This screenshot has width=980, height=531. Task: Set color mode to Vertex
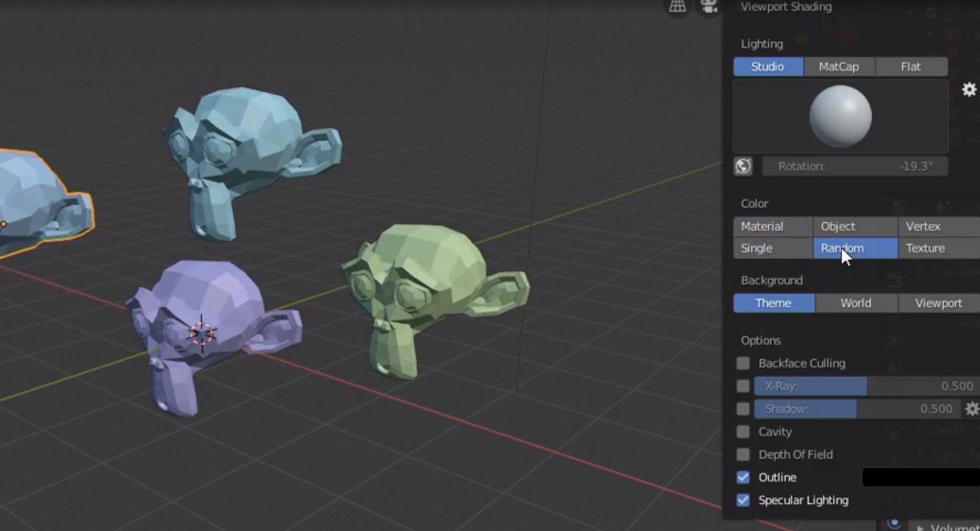click(939, 226)
